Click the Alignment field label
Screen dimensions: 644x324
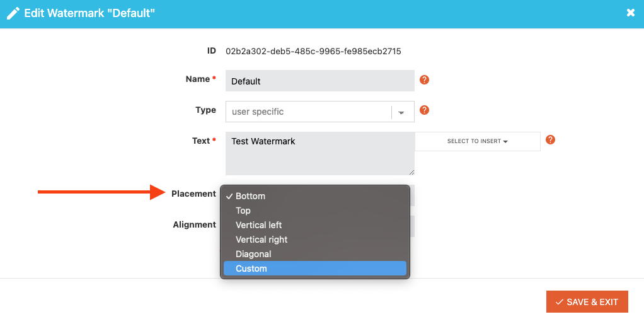click(x=194, y=224)
